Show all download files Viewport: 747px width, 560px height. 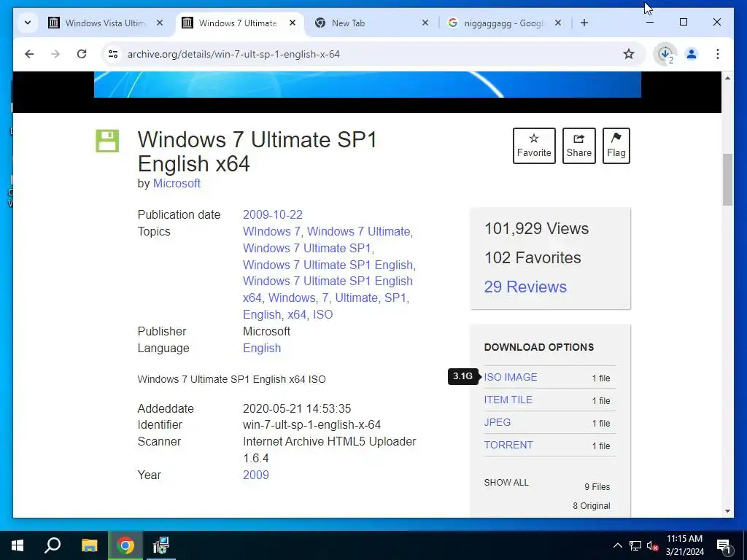[506, 483]
